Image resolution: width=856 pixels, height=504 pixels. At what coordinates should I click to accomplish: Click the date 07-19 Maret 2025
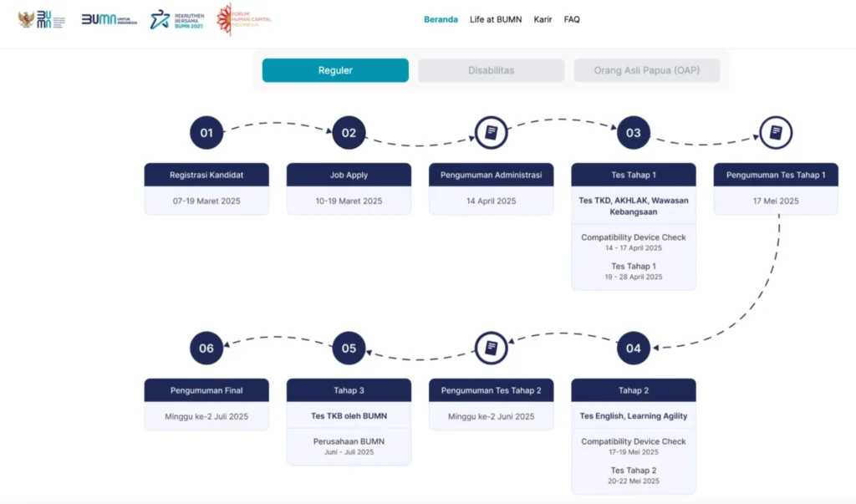pos(206,201)
